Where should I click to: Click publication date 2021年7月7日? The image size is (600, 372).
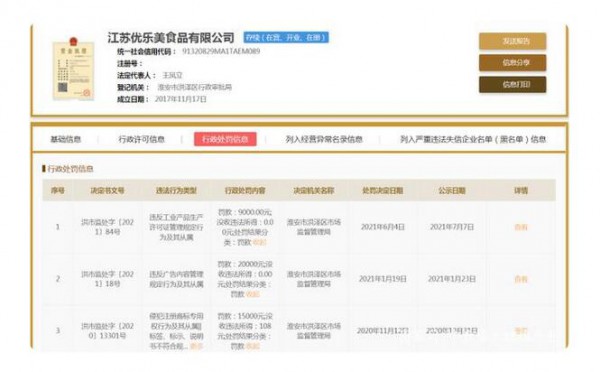pos(452,227)
